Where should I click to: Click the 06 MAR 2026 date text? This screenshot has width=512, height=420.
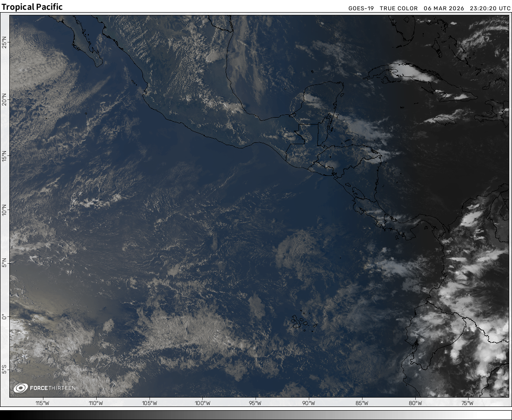coord(444,8)
